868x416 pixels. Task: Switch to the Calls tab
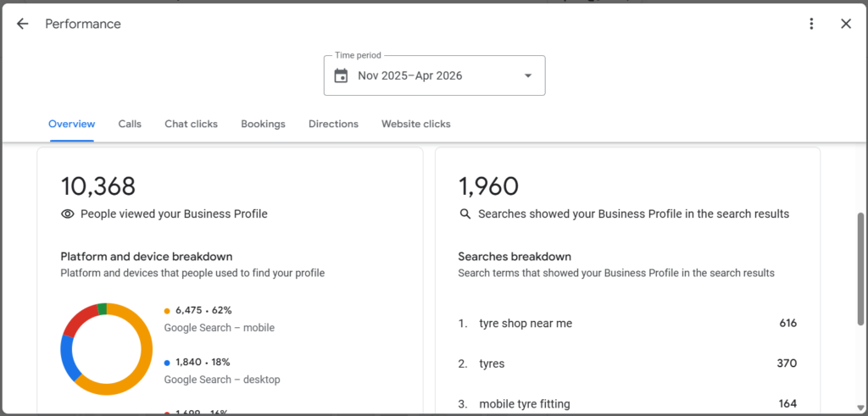[130, 124]
